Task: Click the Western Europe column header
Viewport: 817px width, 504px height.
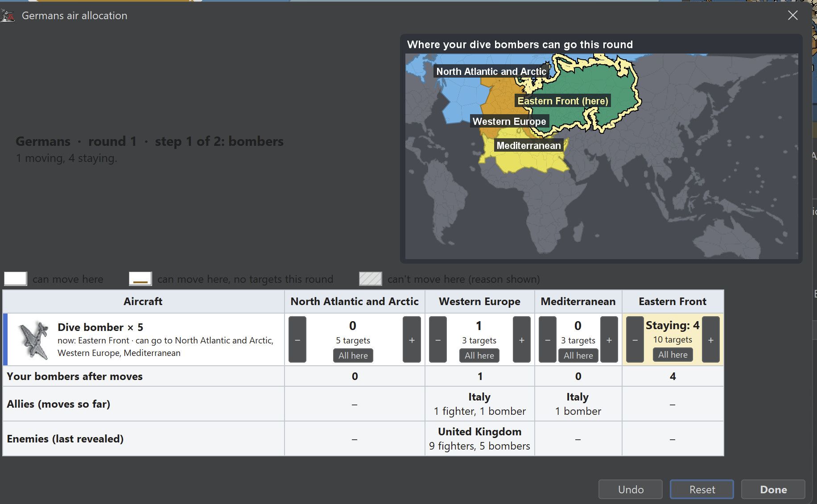Action: [479, 302]
